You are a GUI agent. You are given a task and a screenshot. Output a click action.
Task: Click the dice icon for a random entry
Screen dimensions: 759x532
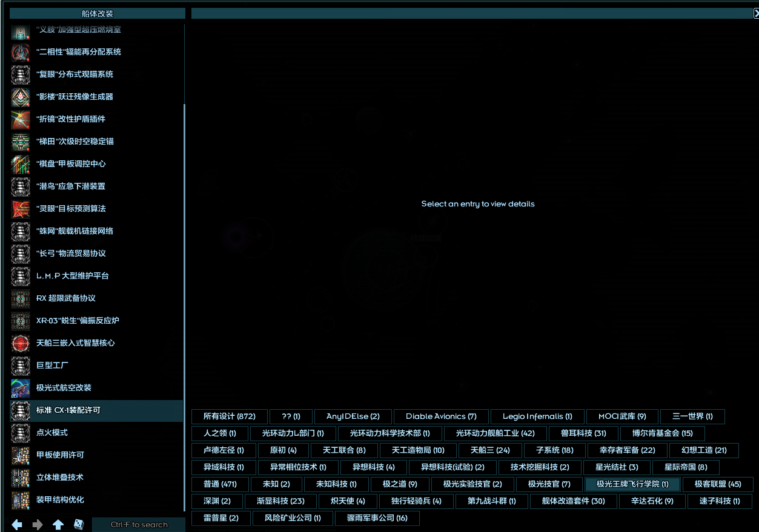pyautogui.click(x=79, y=525)
